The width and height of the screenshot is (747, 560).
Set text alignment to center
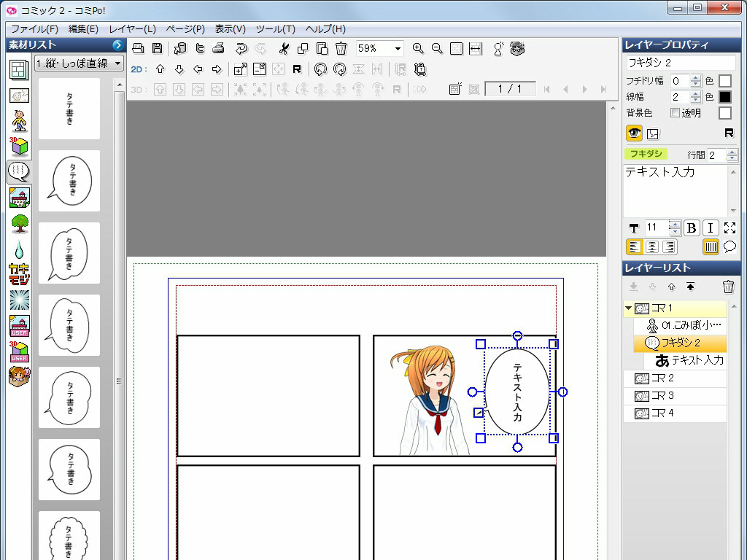(x=651, y=246)
